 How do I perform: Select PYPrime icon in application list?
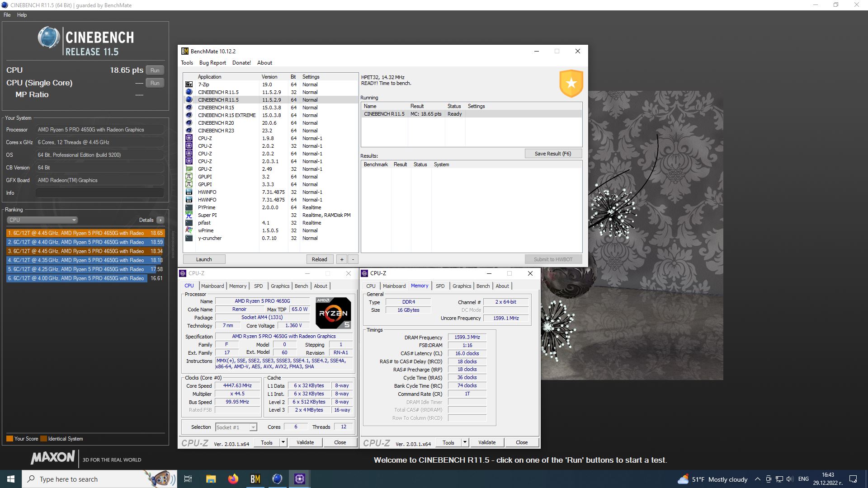coord(189,207)
